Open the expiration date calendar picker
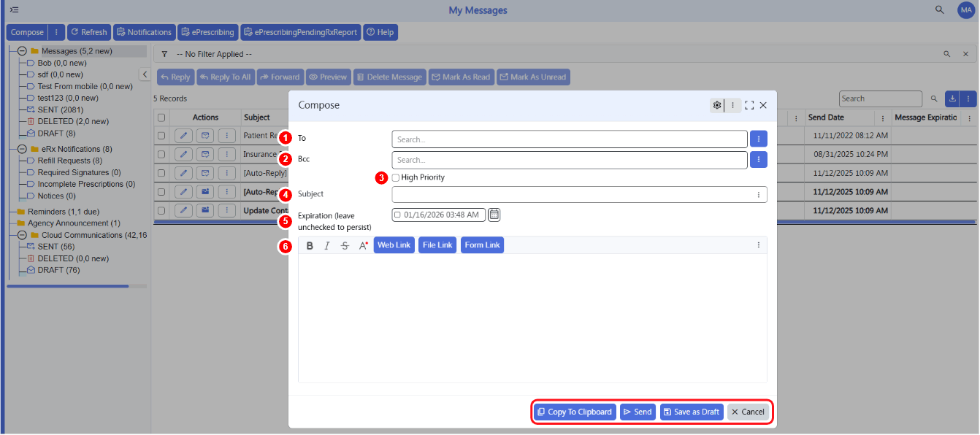This screenshot has height=435, width=980. pyautogui.click(x=494, y=215)
